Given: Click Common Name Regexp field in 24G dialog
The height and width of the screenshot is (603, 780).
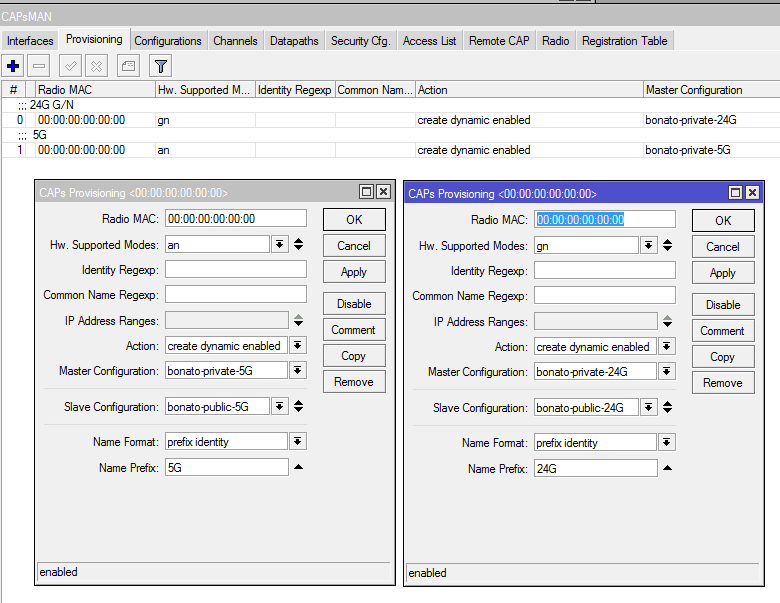Looking at the screenshot, I should coord(605,296).
